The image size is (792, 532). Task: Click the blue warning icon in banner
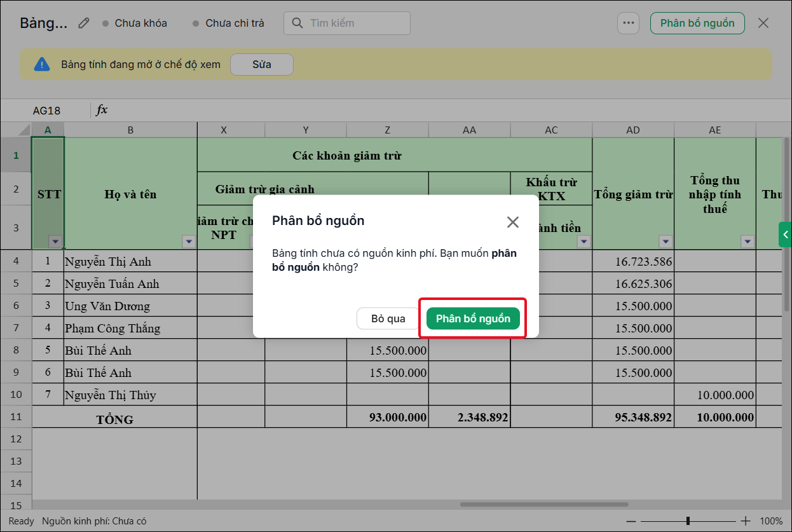[x=42, y=64]
